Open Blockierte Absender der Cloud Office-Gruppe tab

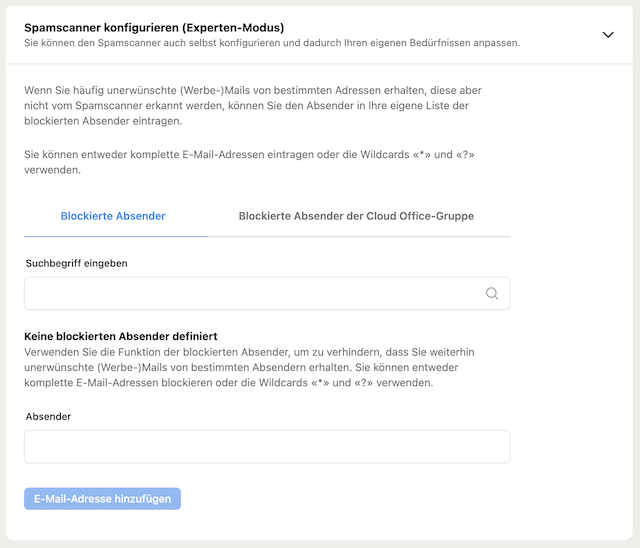[356, 216]
